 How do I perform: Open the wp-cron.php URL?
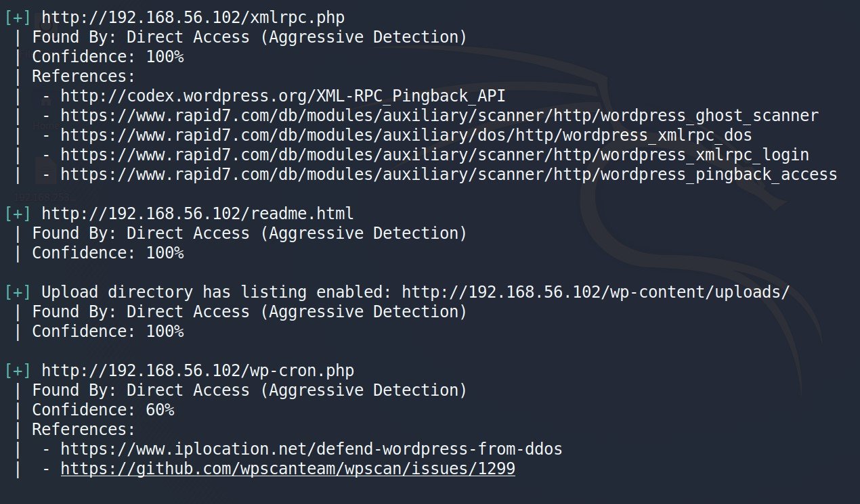[x=197, y=371]
